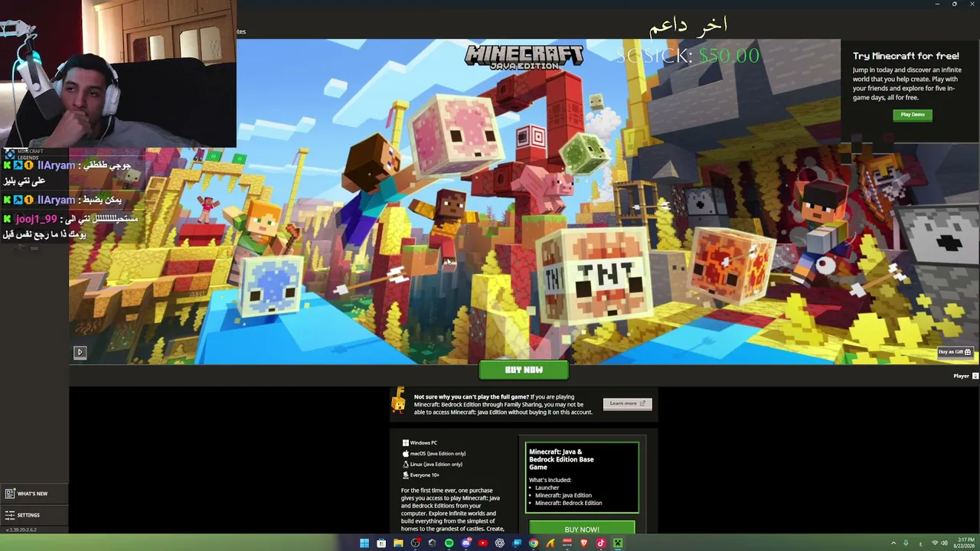Click the Everyone 10+ rating icon

(x=406, y=475)
